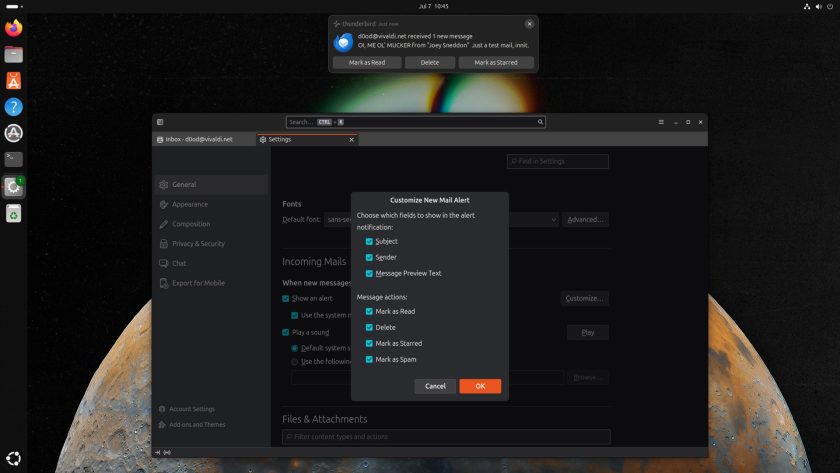Select the Settings tab
The image size is (840, 473).
[308, 139]
